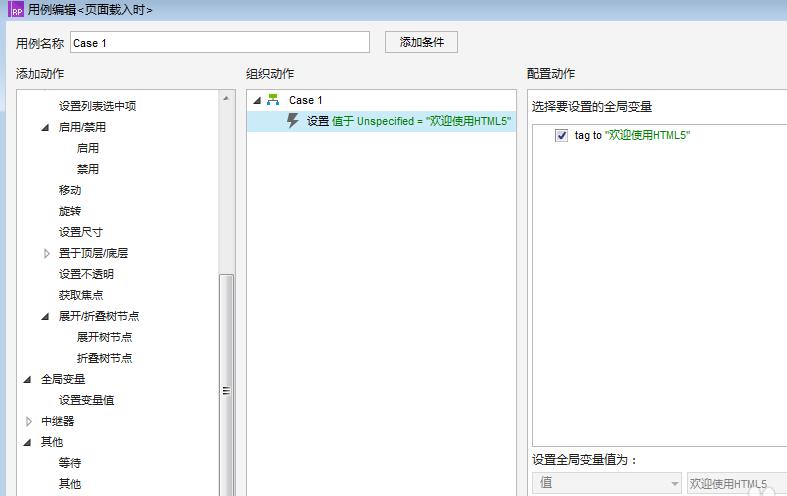Select the Case 1 node label
This screenshot has width=787, height=496.
click(306, 100)
